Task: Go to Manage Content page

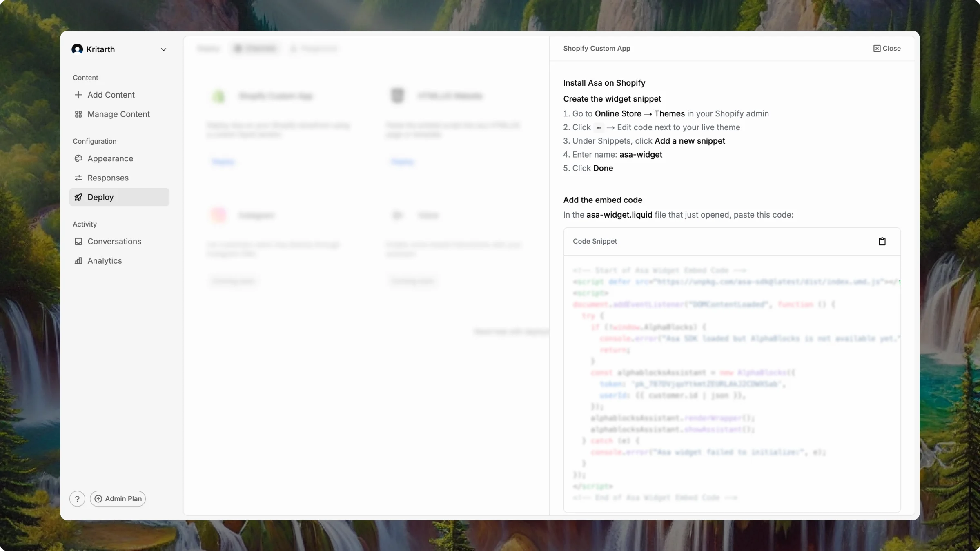Action: tap(119, 114)
